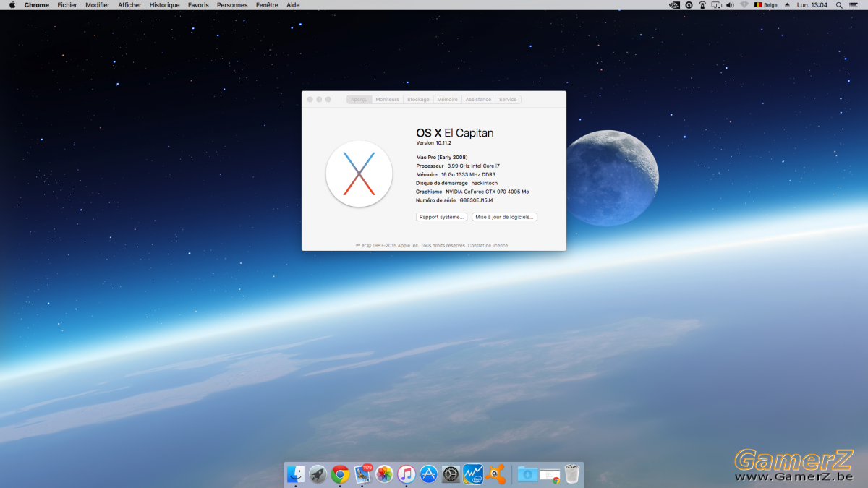Open Mail app with unread badge
The width and height of the screenshot is (868, 488).
362,474
